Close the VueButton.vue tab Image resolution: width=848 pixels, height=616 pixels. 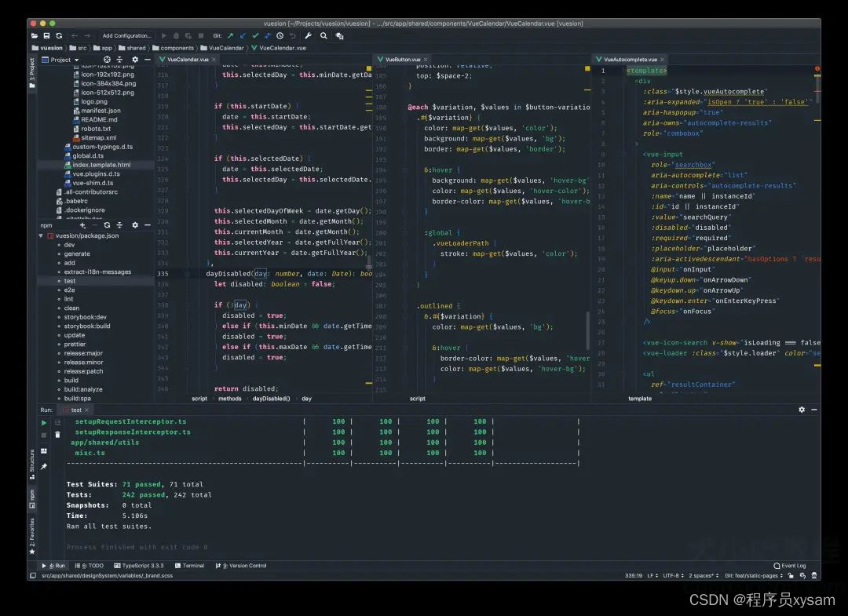(x=426, y=60)
